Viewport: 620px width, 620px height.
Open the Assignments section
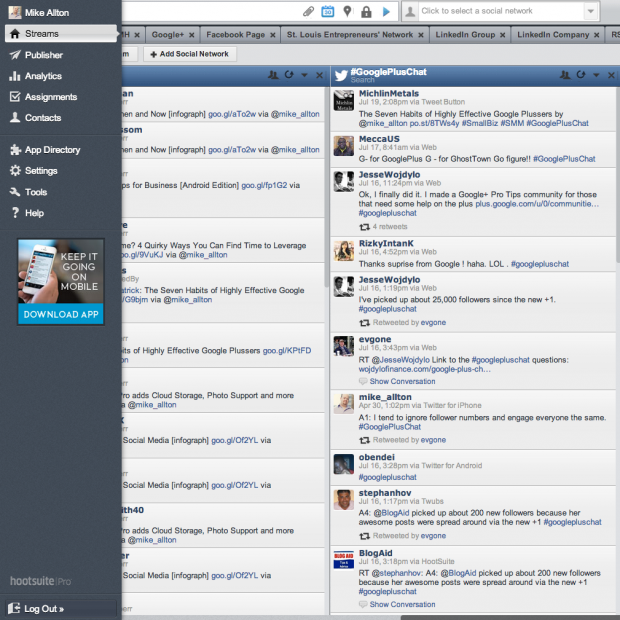pos(51,97)
